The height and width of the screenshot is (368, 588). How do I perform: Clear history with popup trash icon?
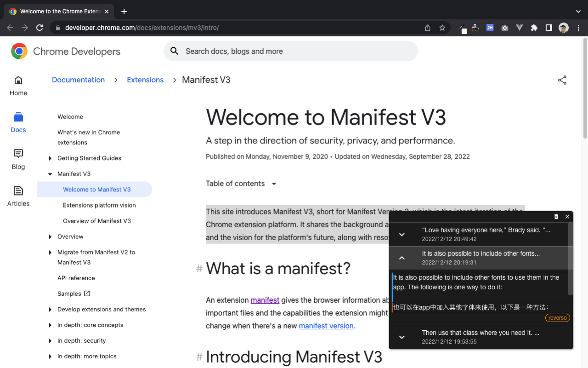pos(556,217)
